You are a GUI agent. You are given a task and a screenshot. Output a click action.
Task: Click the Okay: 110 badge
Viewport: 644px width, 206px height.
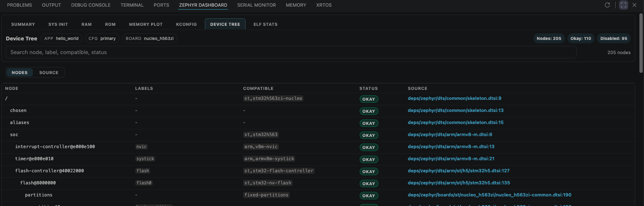tap(581, 38)
